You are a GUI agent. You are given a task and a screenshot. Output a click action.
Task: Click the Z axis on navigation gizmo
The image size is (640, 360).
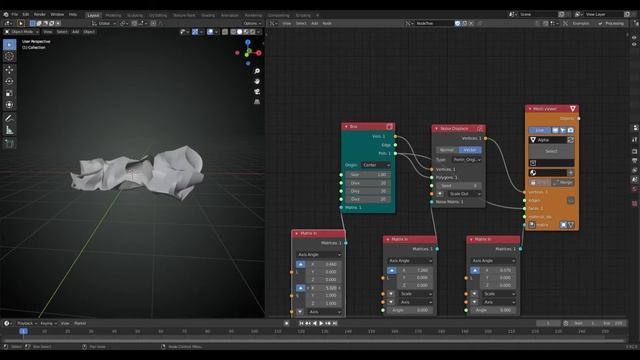click(x=248, y=42)
